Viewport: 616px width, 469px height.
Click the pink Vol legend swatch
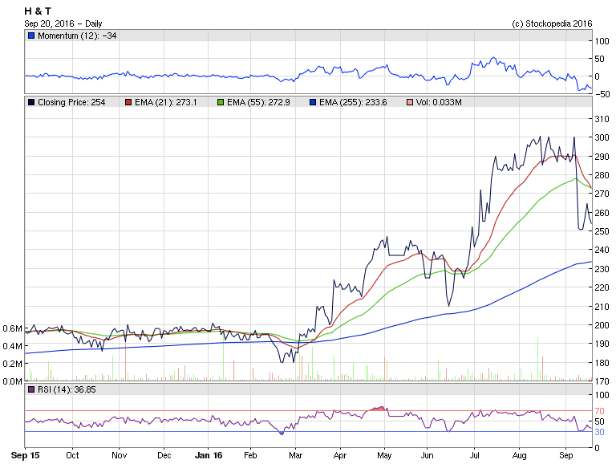[410, 103]
